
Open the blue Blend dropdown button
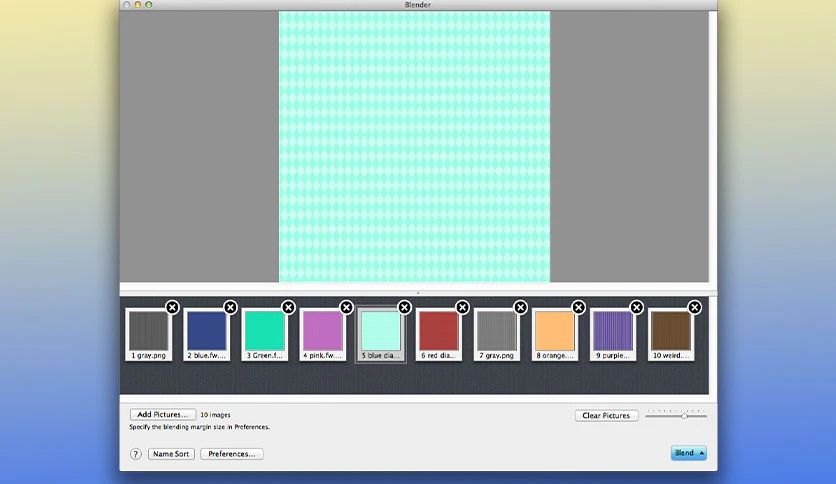tap(688, 453)
